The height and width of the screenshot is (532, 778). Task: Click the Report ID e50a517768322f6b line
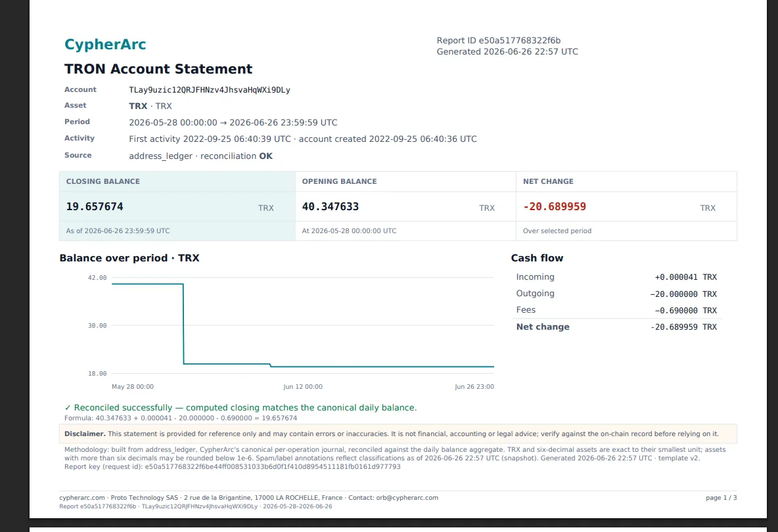click(x=499, y=41)
